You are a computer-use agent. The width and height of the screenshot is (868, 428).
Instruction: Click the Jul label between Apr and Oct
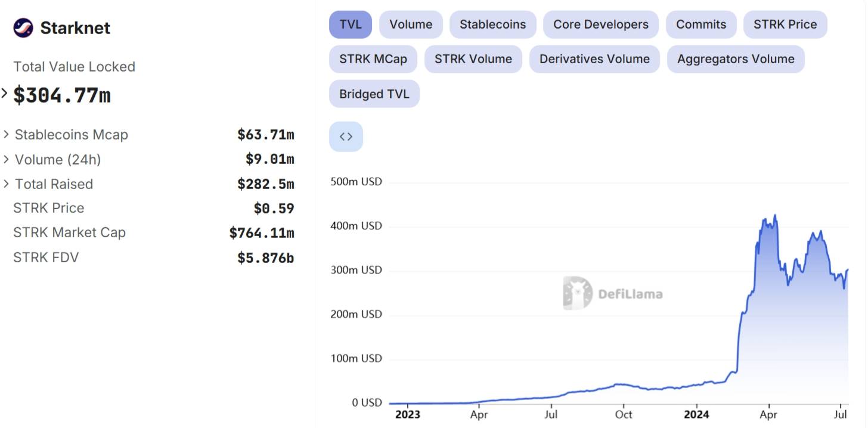coord(551,414)
